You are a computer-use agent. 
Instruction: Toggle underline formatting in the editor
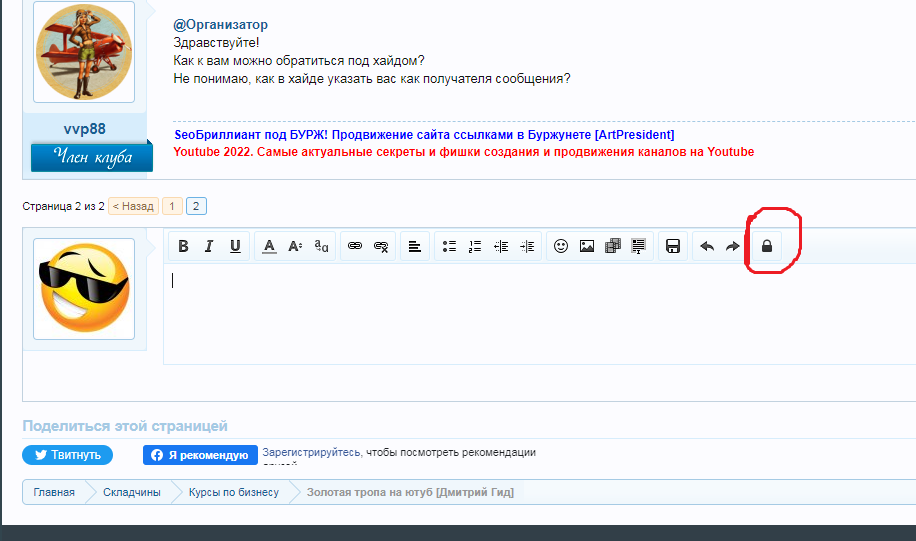coord(235,246)
